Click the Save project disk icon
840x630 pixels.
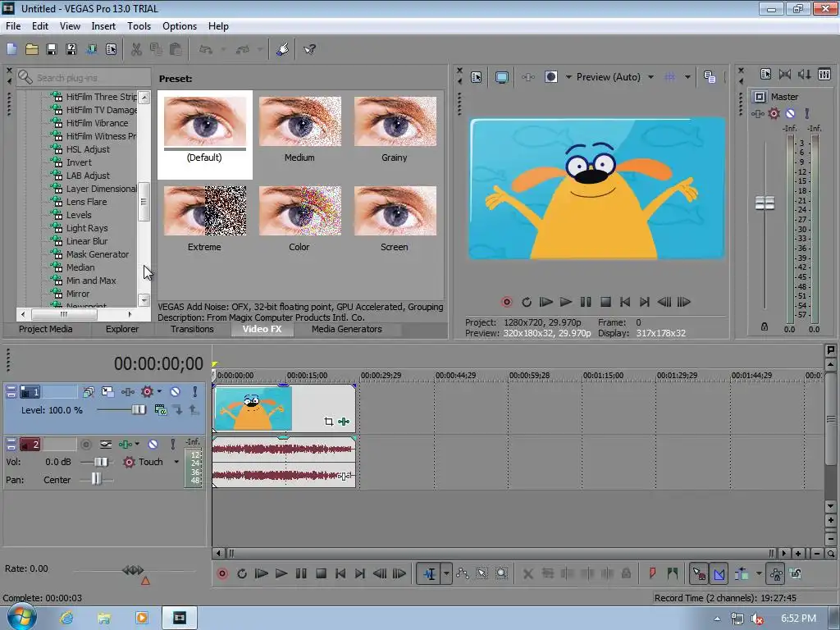point(52,49)
